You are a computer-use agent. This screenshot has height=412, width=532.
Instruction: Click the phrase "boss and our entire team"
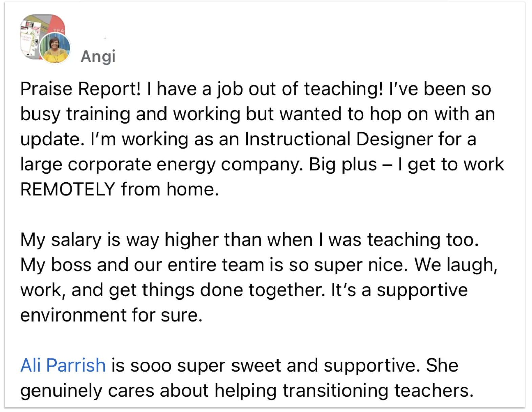[x=157, y=265]
